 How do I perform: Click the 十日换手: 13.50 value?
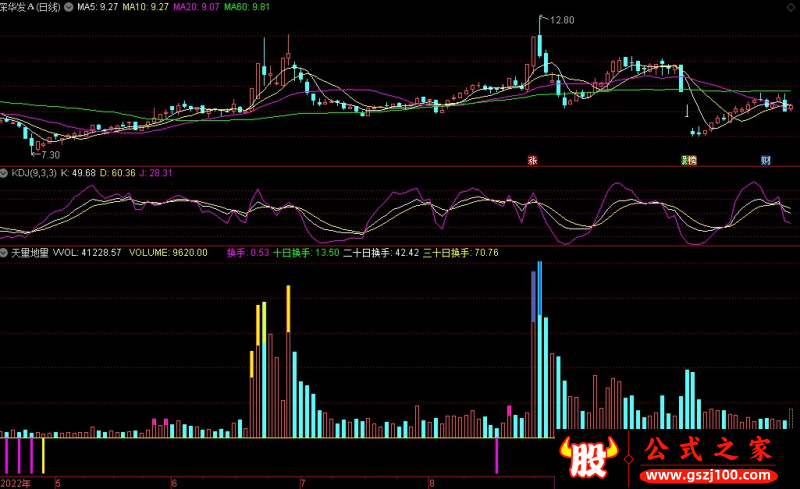tap(306, 253)
